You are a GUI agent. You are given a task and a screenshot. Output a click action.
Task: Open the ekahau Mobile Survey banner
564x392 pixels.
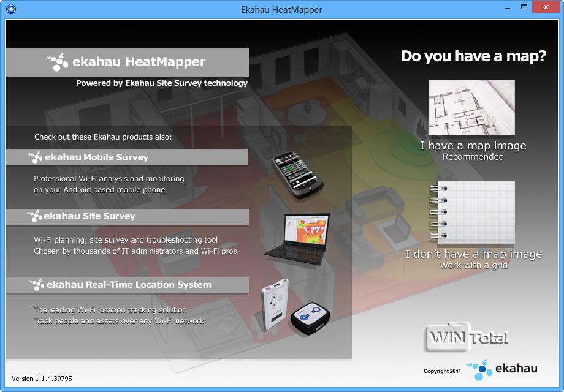click(x=128, y=157)
